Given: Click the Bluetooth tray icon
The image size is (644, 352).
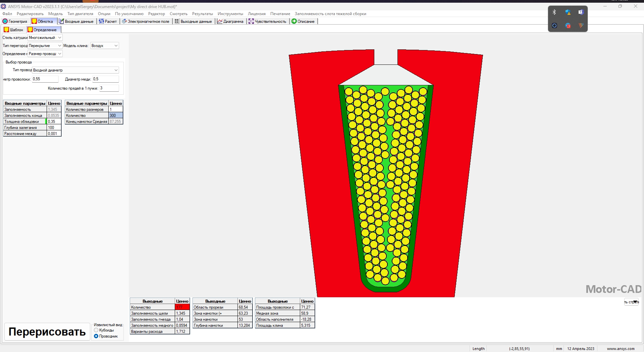Looking at the screenshot, I should point(554,12).
